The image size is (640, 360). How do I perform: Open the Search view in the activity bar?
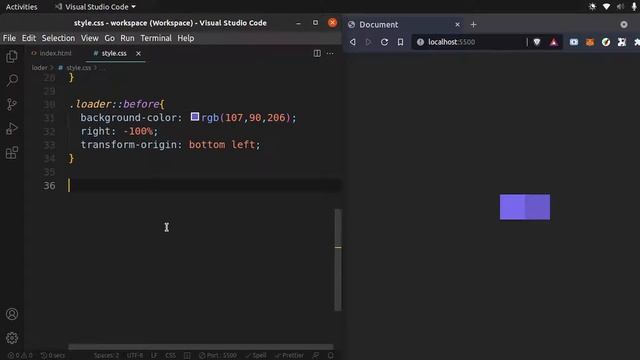point(12,80)
